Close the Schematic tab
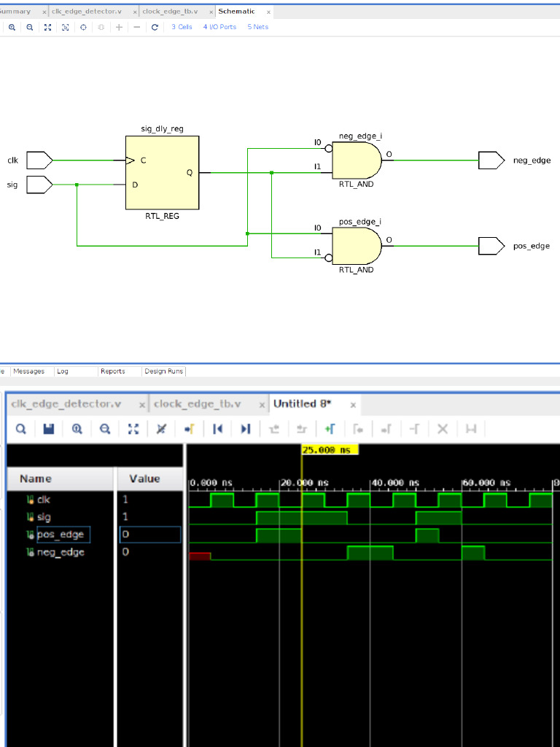Image resolution: width=560 pixels, height=747 pixels. [x=268, y=12]
